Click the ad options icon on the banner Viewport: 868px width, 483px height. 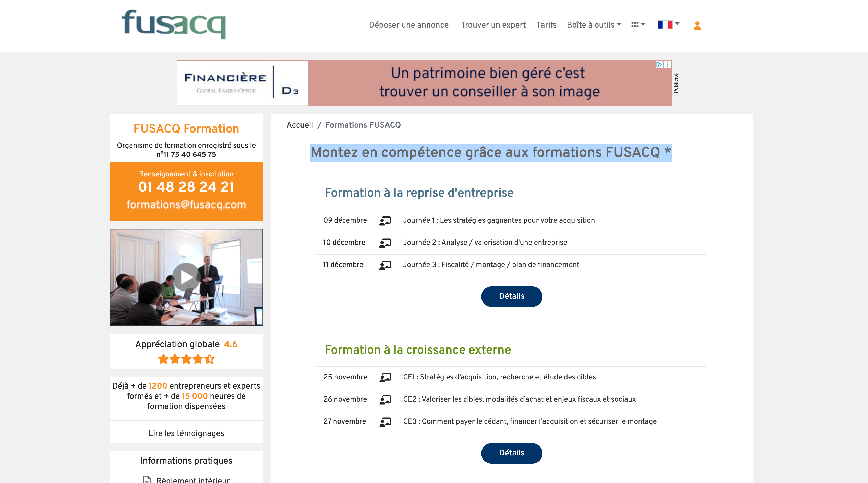click(x=668, y=64)
